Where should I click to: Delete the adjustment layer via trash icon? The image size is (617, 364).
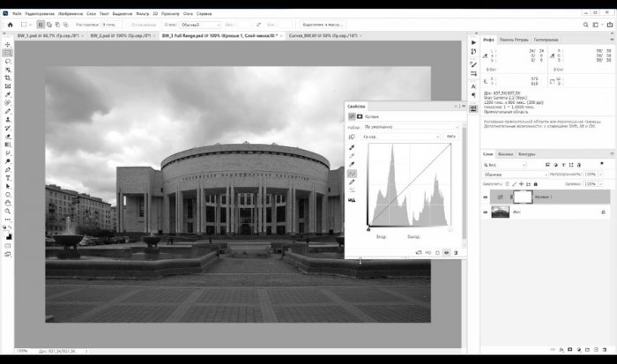pos(456,253)
